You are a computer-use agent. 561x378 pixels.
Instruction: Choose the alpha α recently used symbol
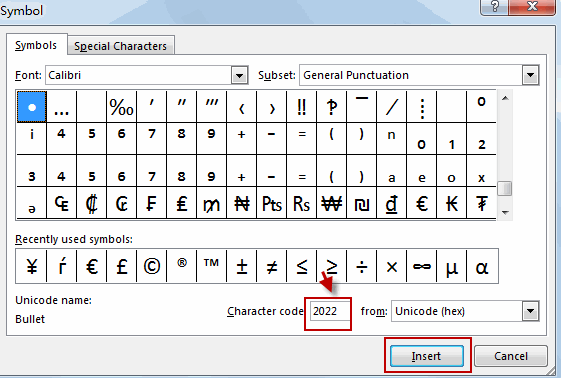482,266
